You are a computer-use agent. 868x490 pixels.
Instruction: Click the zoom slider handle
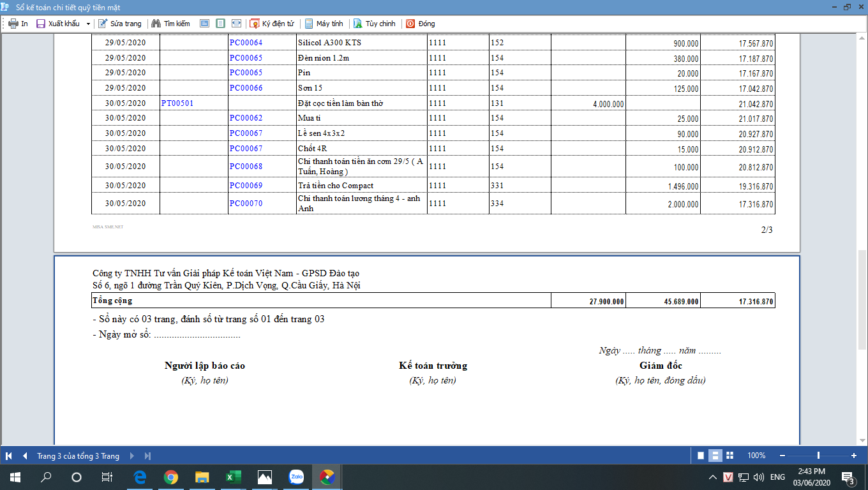(818, 456)
